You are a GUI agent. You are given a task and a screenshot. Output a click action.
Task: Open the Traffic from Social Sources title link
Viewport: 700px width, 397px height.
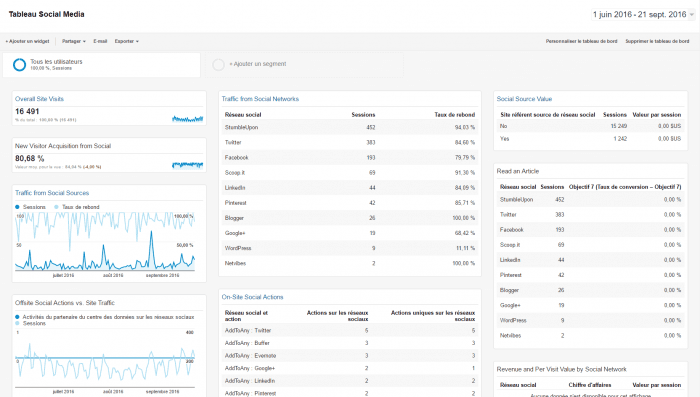coord(52,193)
